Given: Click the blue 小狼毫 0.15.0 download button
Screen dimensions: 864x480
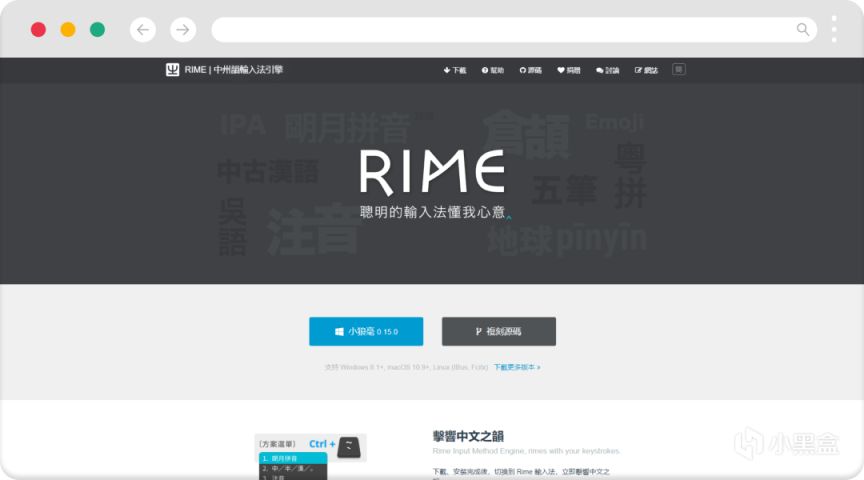Looking at the screenshot, I should tap(366, 331).
